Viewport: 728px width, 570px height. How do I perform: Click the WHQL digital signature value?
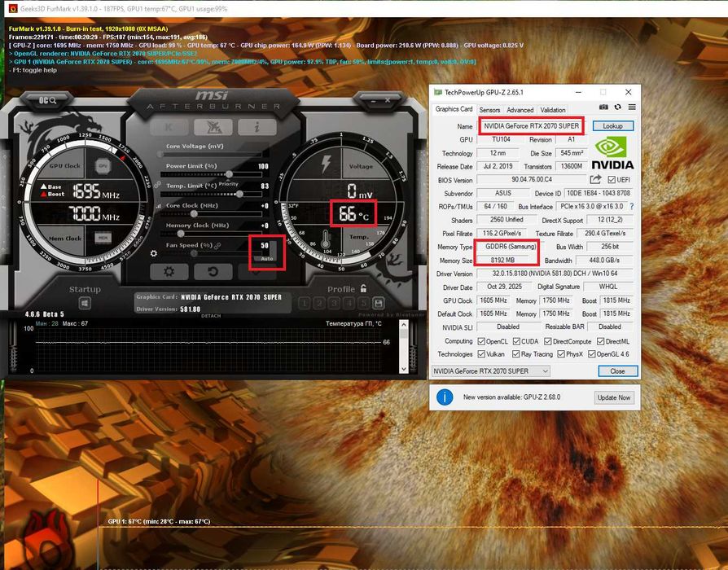tap(607, 287)
